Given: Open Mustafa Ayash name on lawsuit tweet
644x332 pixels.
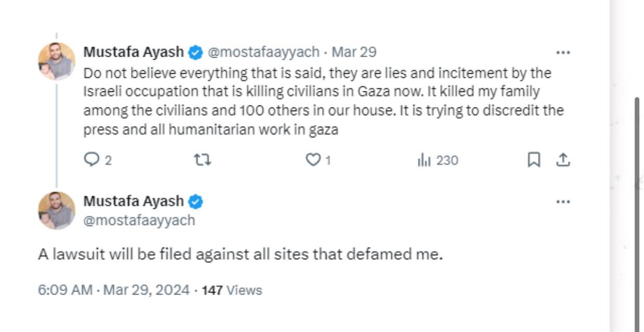Looking at the screenshot, I should coord(134,201).
